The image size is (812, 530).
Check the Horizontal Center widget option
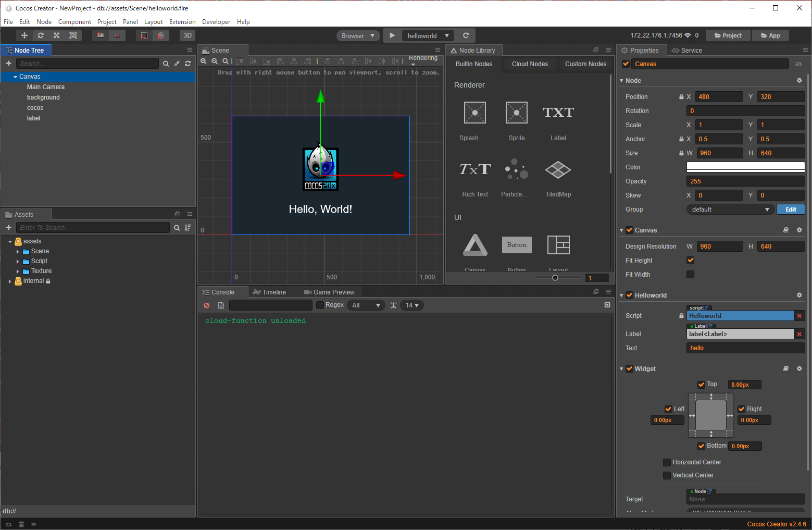(667, 462)
